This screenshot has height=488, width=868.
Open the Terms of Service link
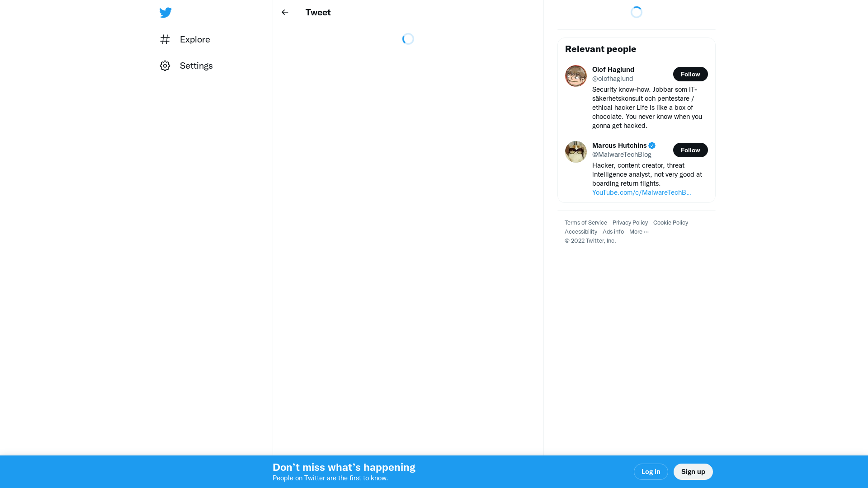(585, 223)
